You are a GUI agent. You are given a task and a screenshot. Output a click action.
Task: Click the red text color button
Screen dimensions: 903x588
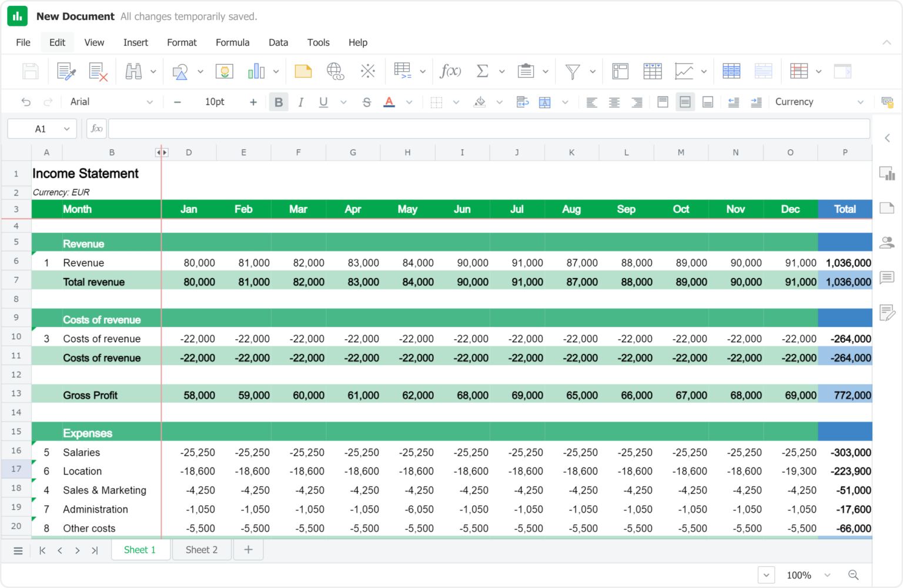[x=389, y=102]
